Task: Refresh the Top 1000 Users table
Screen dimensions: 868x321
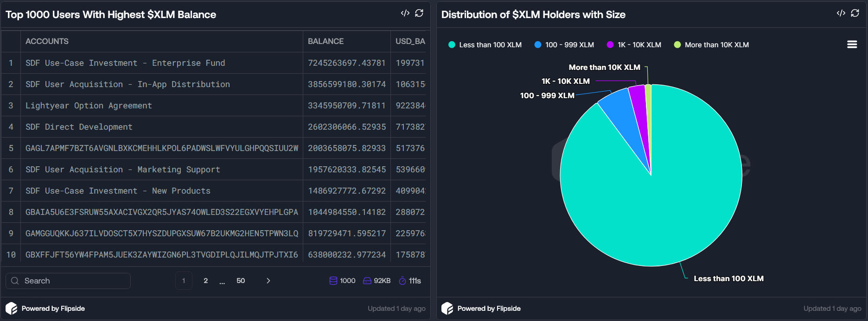Action: coord(419,13)
